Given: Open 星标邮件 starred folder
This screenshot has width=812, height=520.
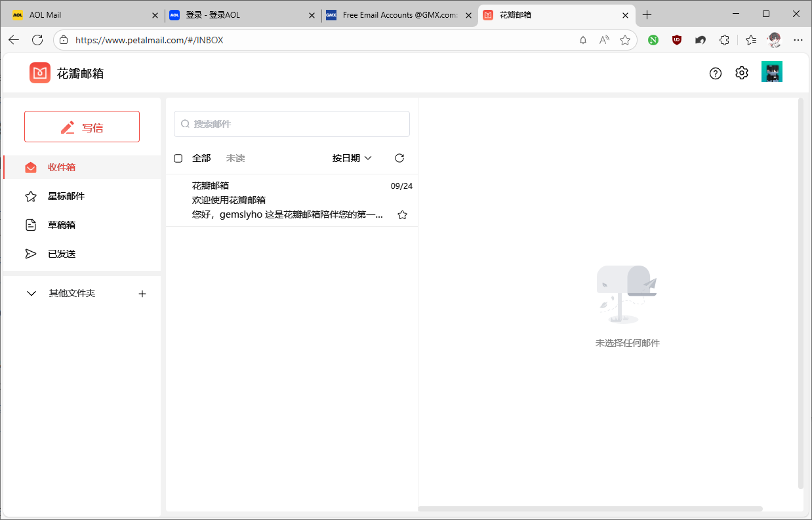Looking at the screenshot, I should click(x=66, y=196).
